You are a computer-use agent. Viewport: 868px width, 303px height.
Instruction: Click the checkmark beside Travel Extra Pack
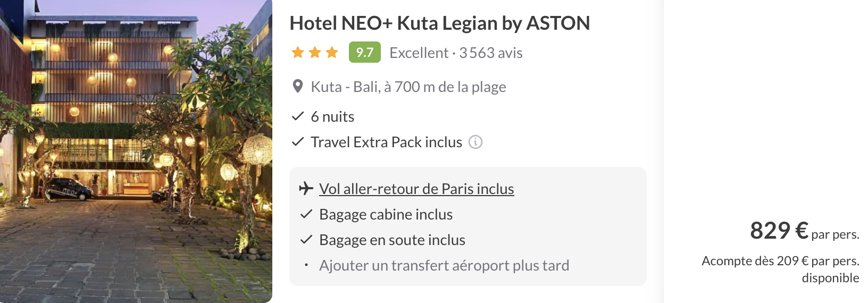tap(298, 142)
